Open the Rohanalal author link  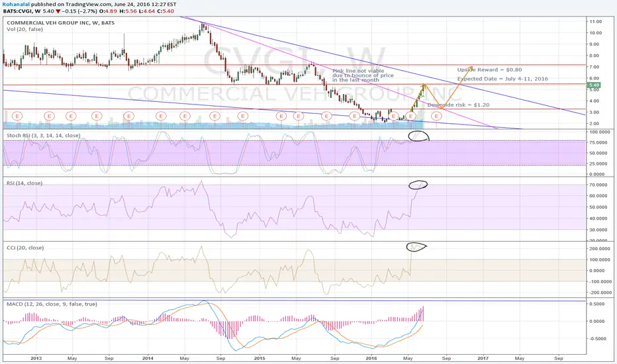tap(16, 5)
